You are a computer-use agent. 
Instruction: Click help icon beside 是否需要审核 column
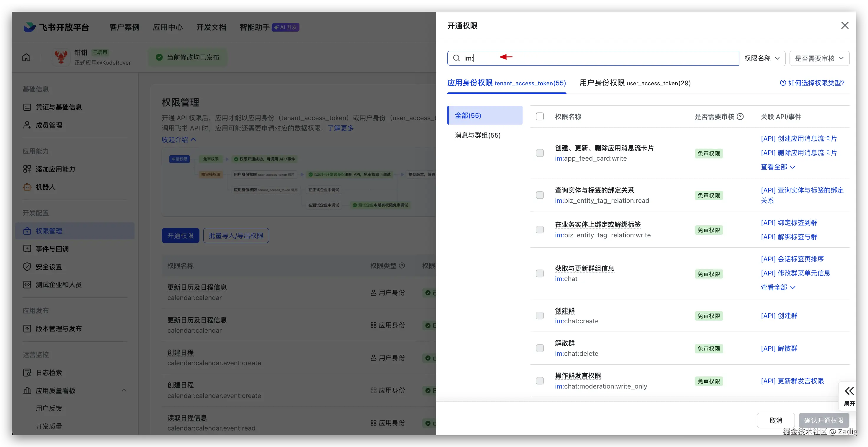(740, 117)
